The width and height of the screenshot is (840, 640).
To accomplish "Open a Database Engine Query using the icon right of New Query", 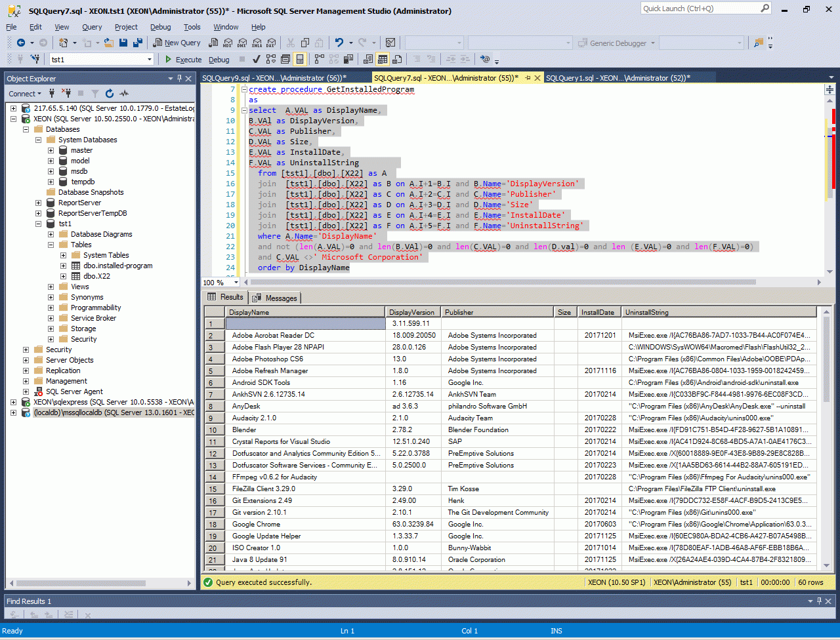I will pos(213,43).
